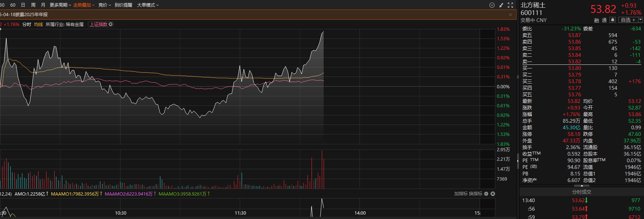Open the circled down-arrow menu icon
The image size is (644, 219).
[x=492, y=5]
